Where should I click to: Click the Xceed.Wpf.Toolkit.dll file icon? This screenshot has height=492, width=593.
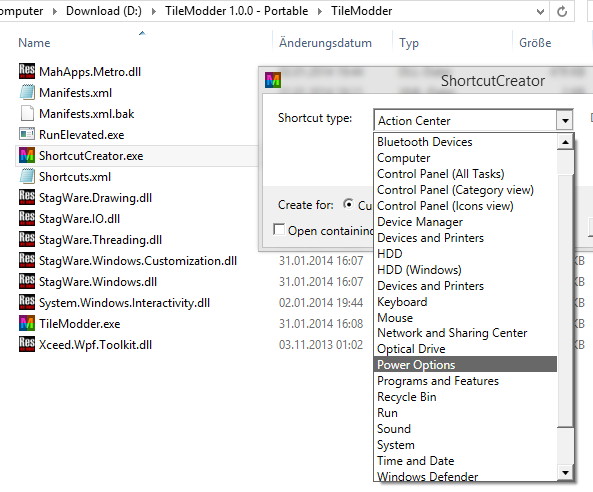pyautogui.click(x=27, y=344)
